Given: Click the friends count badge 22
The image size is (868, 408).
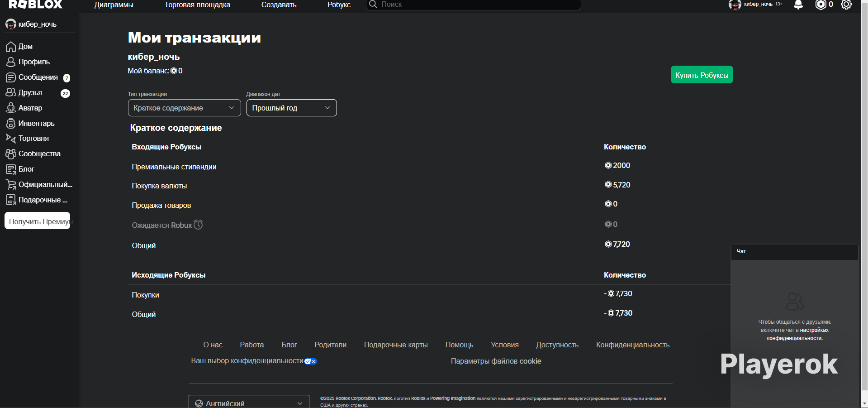Looking at the screenshot, I should point(65,93).
